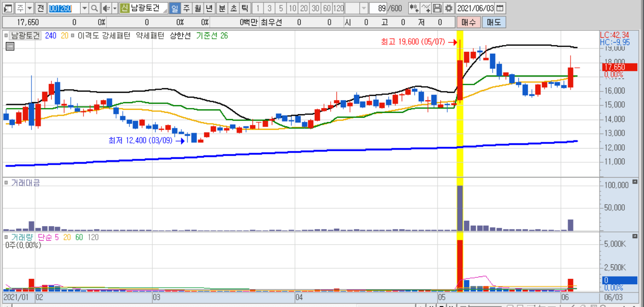Choose the 5 interval button
This screenshot has width=644, height=307.
point(281,8)
